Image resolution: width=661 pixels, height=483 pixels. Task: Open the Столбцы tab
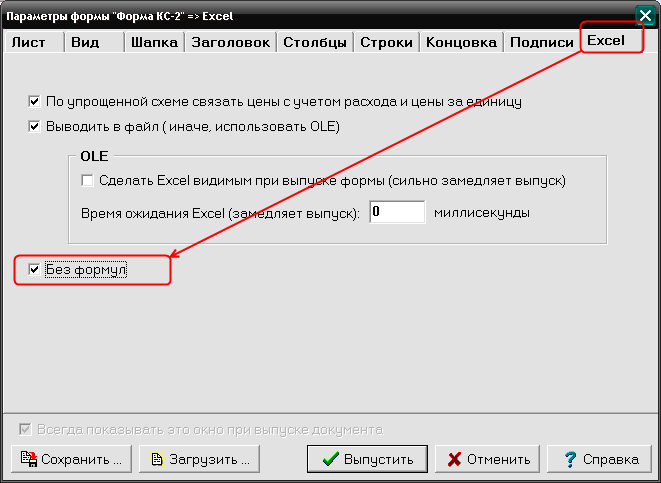pyautogui.click(x=315, y=42)
